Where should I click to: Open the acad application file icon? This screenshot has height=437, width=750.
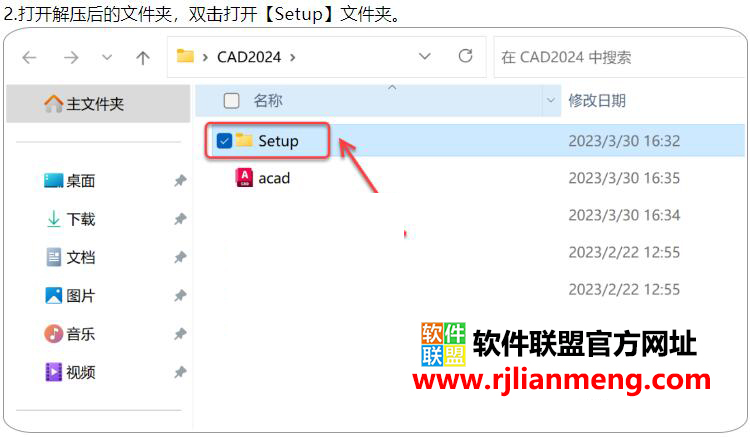coord(244,177)
